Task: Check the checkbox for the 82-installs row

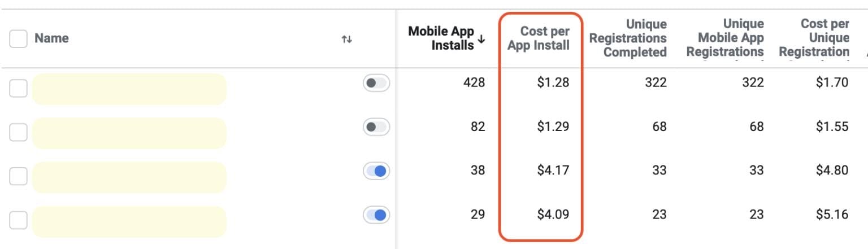Action: (x=18, y=132)
